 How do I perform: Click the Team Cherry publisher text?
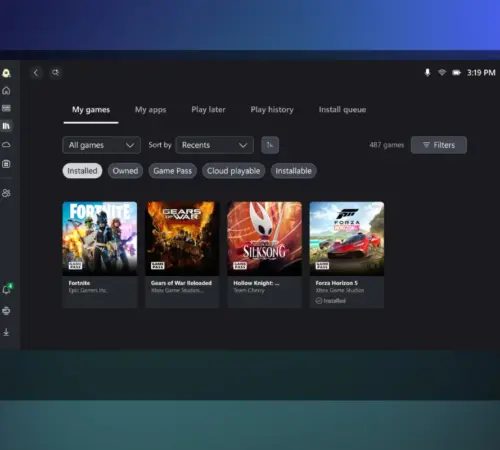click(249, 290)
